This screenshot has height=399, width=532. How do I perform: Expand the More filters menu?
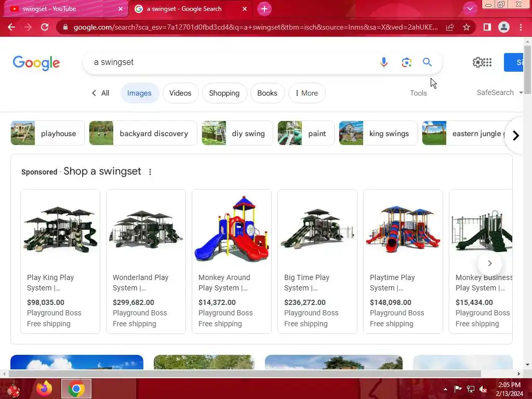(307, 93)
